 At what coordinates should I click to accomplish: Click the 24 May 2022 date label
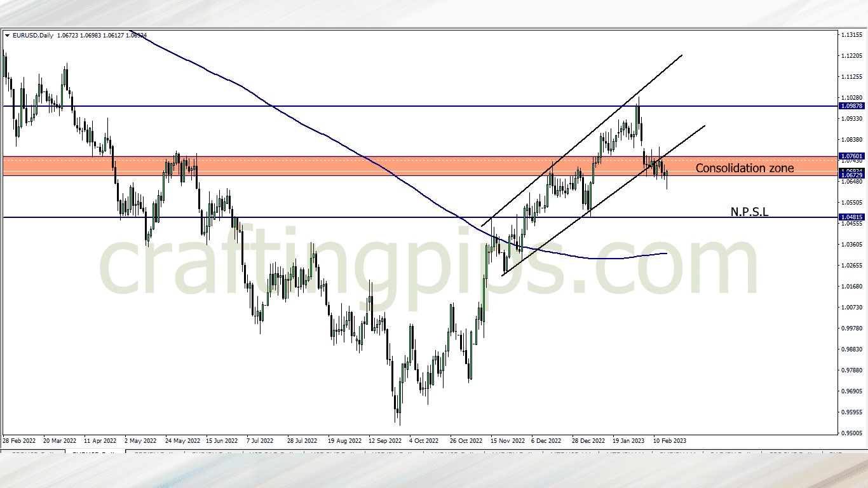pos(182,440)
